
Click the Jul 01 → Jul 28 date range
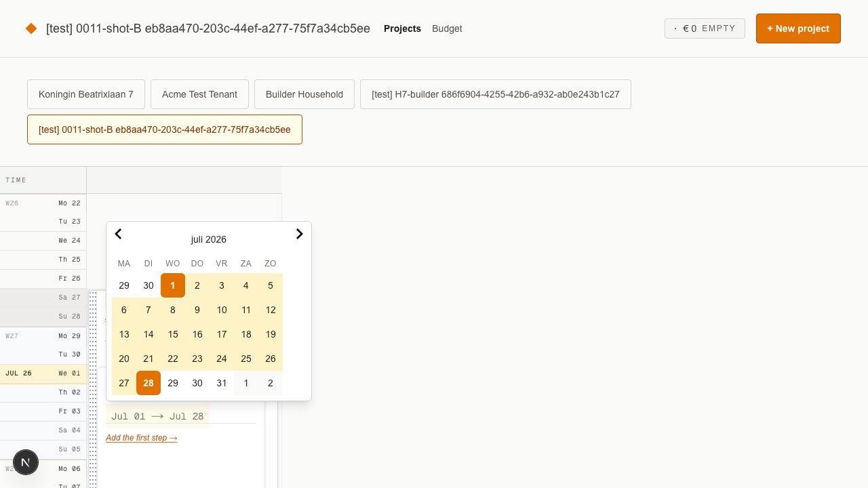tap(157, 416)
